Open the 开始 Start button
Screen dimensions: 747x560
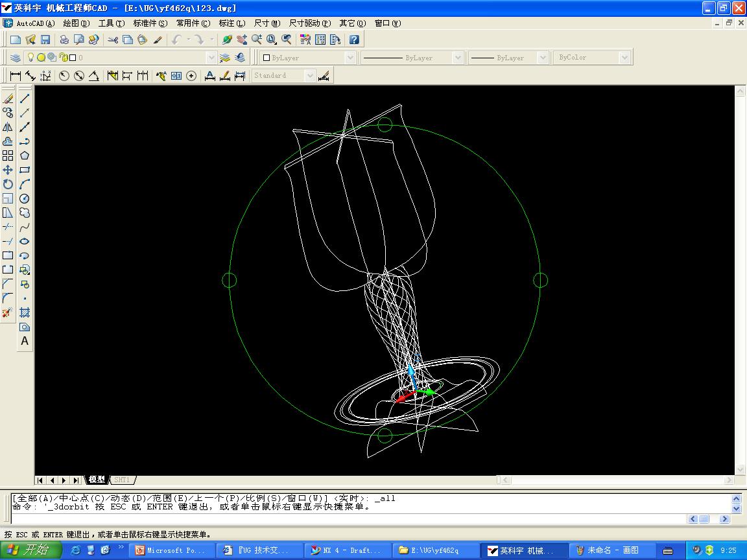point(30,550)
